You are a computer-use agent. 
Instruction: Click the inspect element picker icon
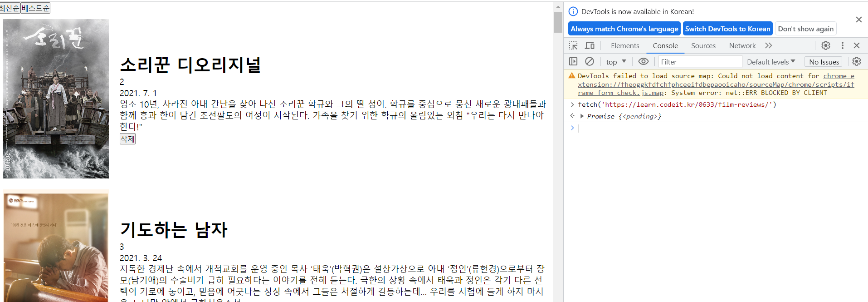(x=573, y=45)
